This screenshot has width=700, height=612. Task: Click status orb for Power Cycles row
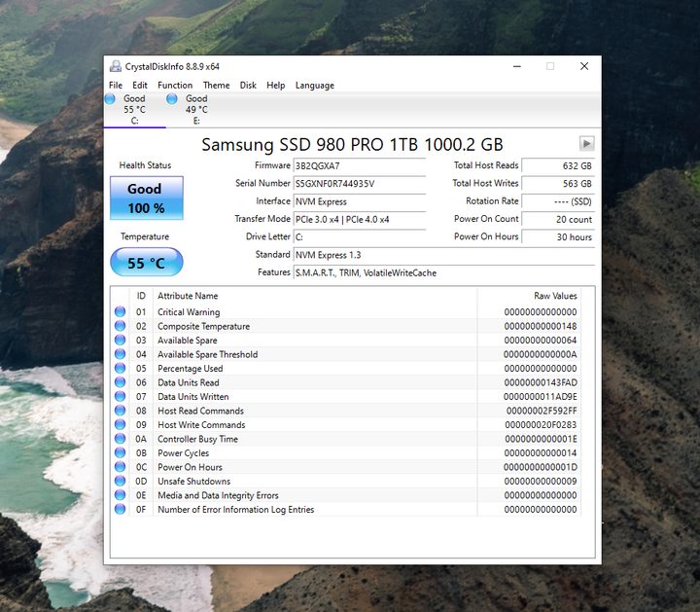coord(121,452)
